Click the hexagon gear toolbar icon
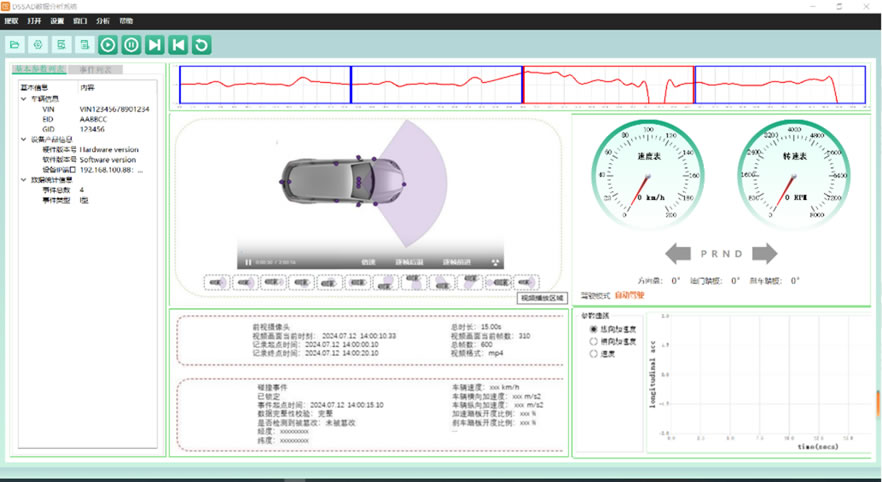Image resolution: width=882 pixels, height=482 pixels. (38, 44)
